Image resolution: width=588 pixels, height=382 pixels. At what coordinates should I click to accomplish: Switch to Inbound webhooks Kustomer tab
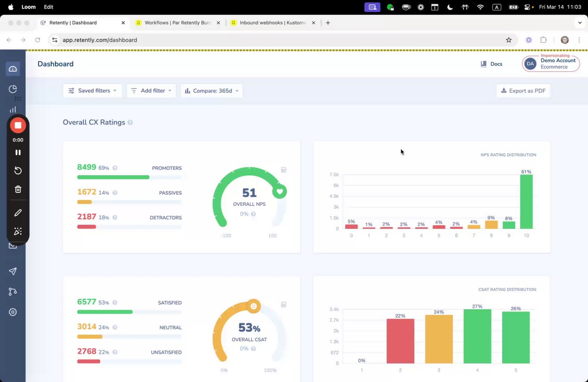272,22
